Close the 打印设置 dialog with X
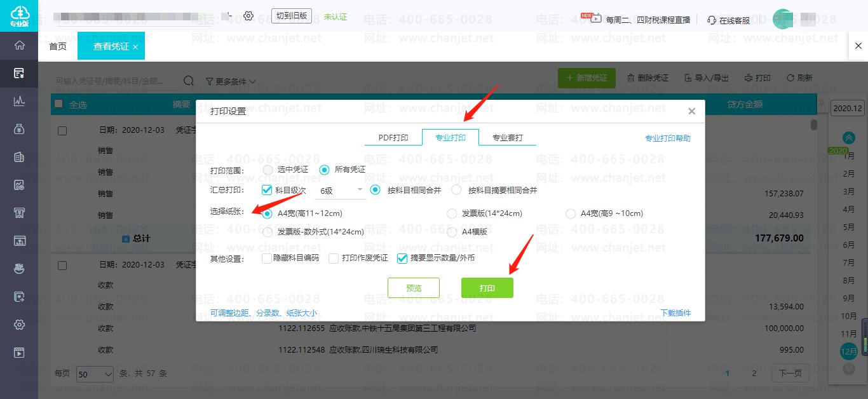The height and width of the screenshot is (399, 868). (x=691, y=111)
